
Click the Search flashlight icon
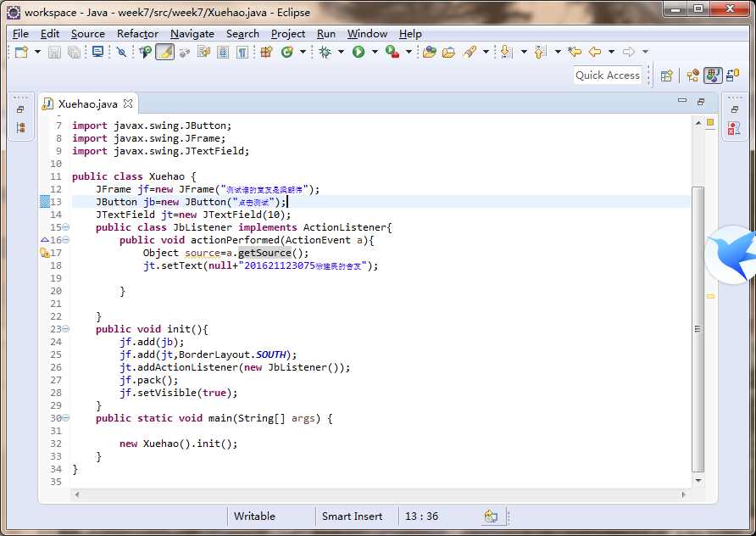(x=470, y=52)
